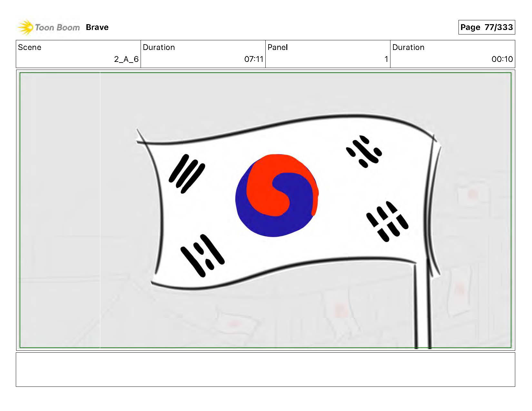The width and height of the screenshot is (532, 411).
Task: Click the scene value '2_A_6'
Action: [x=126, y=59]
